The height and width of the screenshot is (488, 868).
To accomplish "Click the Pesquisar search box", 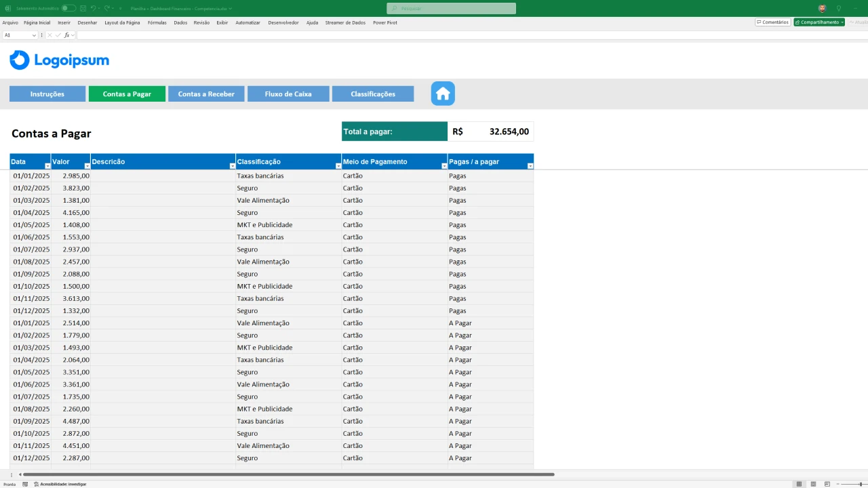I will point(451,8).
